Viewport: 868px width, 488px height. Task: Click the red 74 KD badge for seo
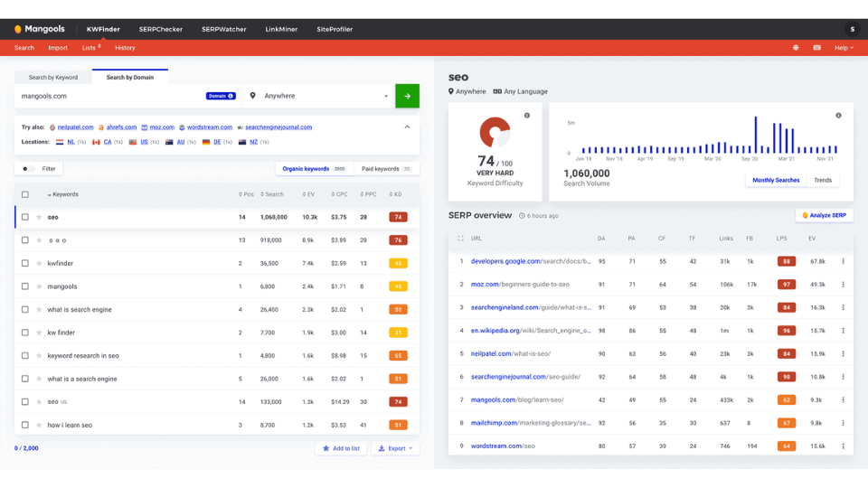(398, 218)
